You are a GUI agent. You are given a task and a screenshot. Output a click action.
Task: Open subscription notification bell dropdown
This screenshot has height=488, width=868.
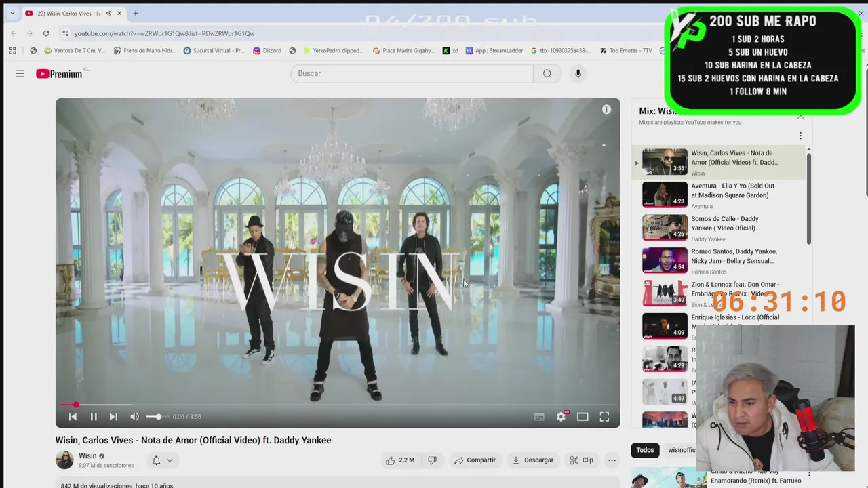click(x=163, y=460)
